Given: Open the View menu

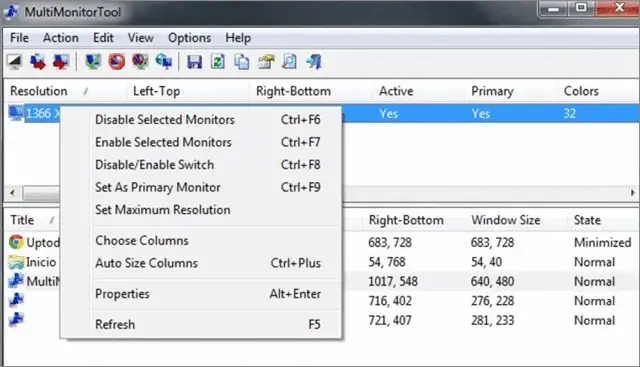Looking at the screenshot, I should click(141, 38).
